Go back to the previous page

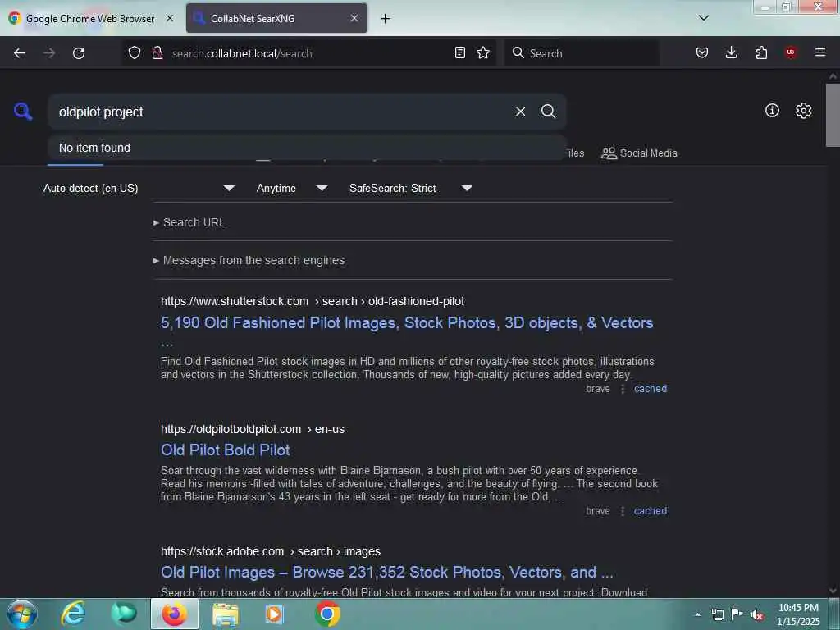coord(20,53)
